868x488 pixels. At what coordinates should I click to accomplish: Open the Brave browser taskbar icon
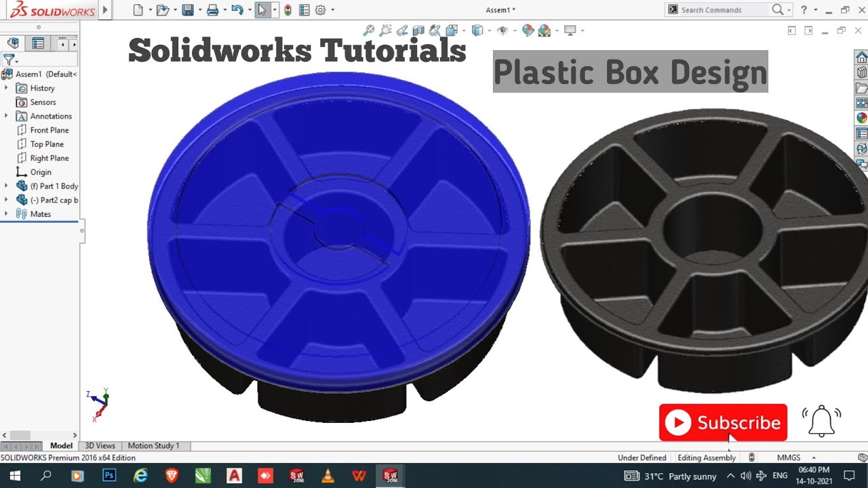(171, 476)
